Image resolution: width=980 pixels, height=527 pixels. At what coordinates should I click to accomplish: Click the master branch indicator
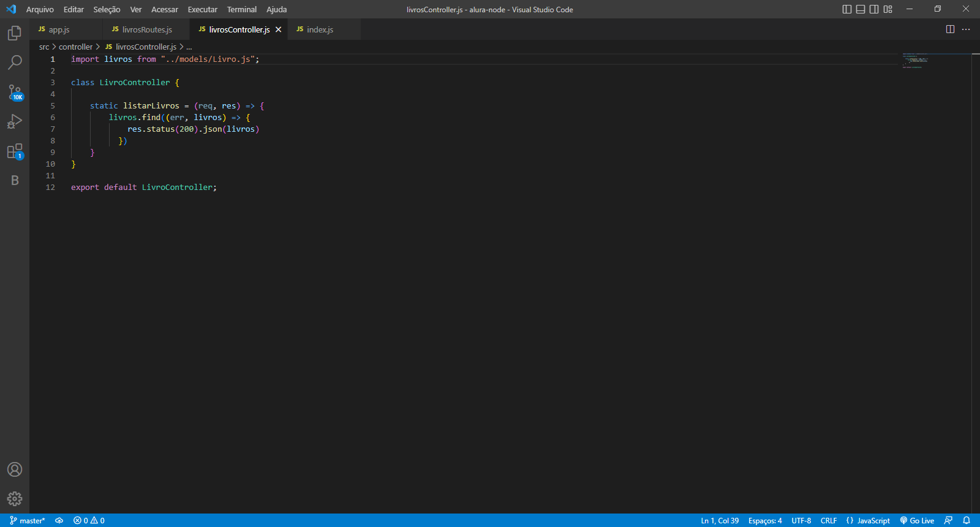[x=28, y=520]
